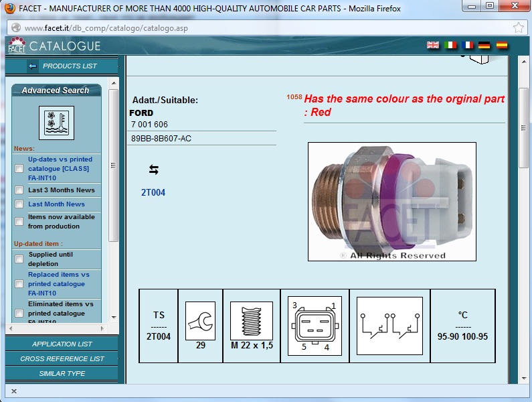Select the French flag language
Image resolution: width=532 pixels, height=402 pixels.
click(x=468, y=45)
